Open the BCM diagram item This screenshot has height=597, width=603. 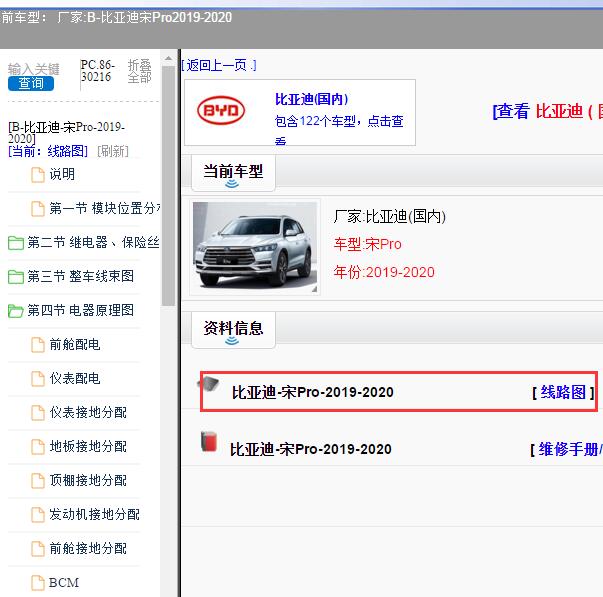(64, 582)
